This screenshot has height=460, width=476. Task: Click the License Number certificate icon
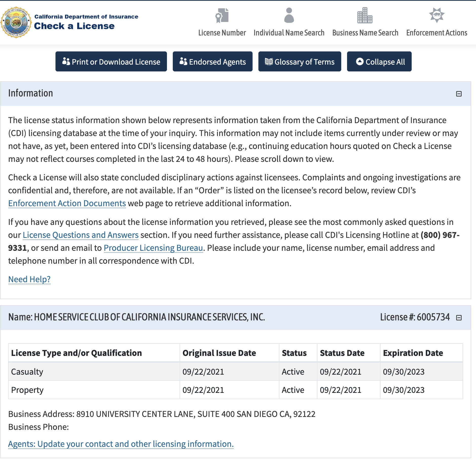tap(222, 15)
